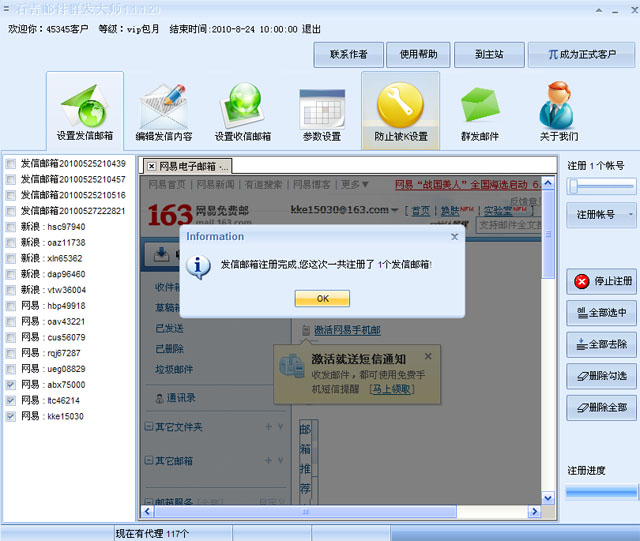Click 有道搜索 in webmail top nav

point(263,185)
